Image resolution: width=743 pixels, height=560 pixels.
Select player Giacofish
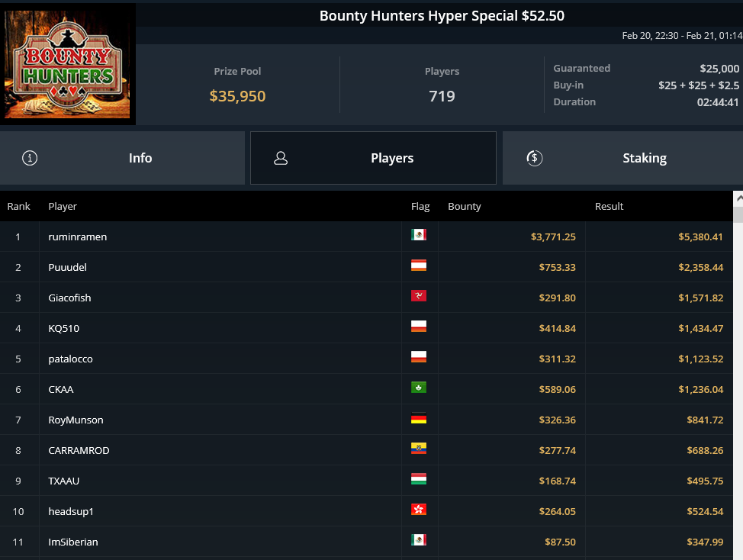pyautogui.click(x=69, y=298)
